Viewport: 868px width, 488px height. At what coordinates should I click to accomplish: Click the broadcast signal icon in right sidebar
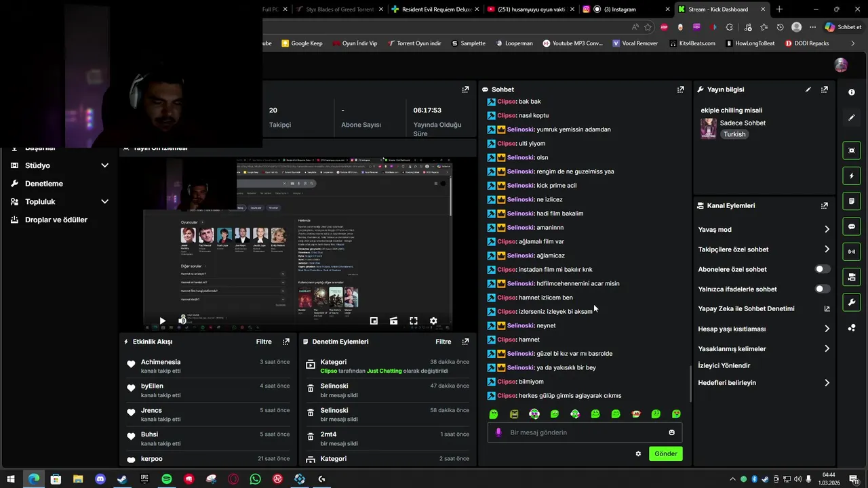(852, 251)
